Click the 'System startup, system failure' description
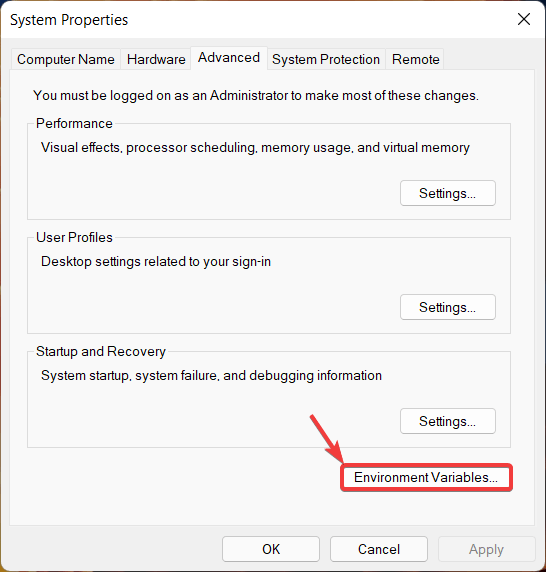This screenshot has height=572, width=546. coord(211,375)
